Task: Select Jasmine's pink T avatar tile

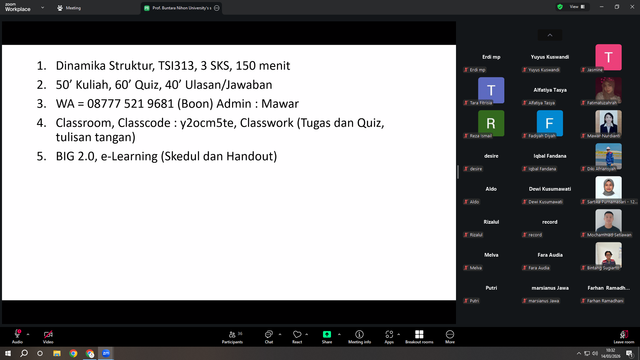Action: coord(608,57)
